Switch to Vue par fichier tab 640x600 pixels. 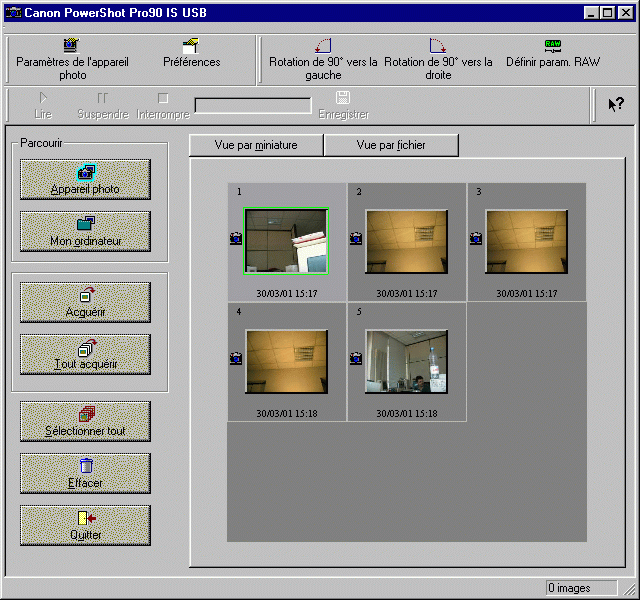(391, 145)
